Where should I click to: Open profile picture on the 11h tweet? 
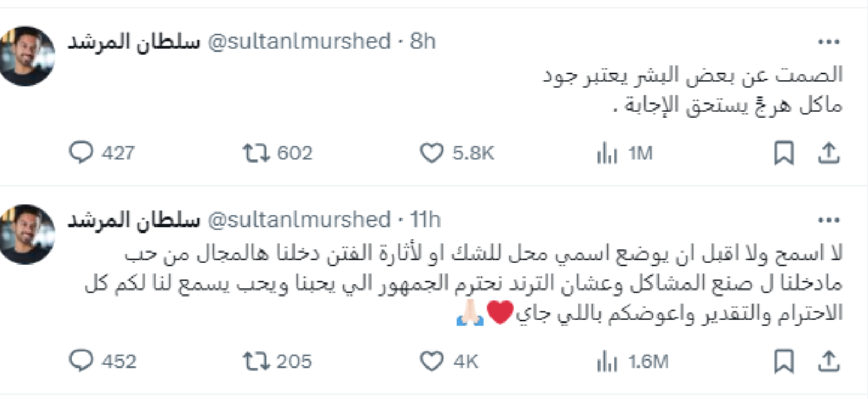click(x=27, y=234)
